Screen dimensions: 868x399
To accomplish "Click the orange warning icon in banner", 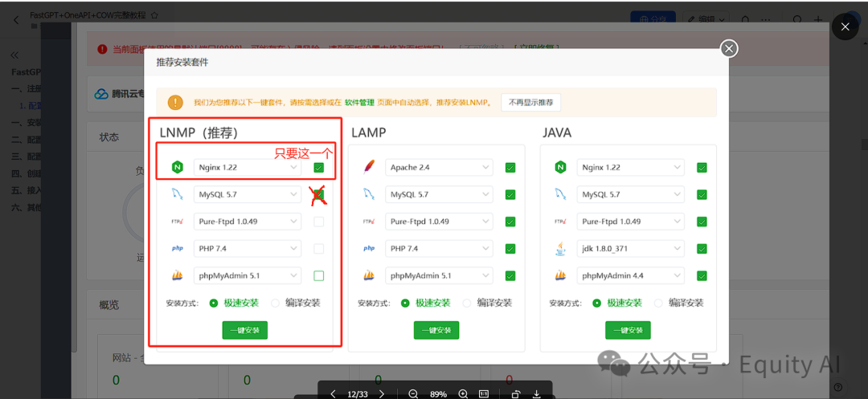I will click(x=175, y=102).
